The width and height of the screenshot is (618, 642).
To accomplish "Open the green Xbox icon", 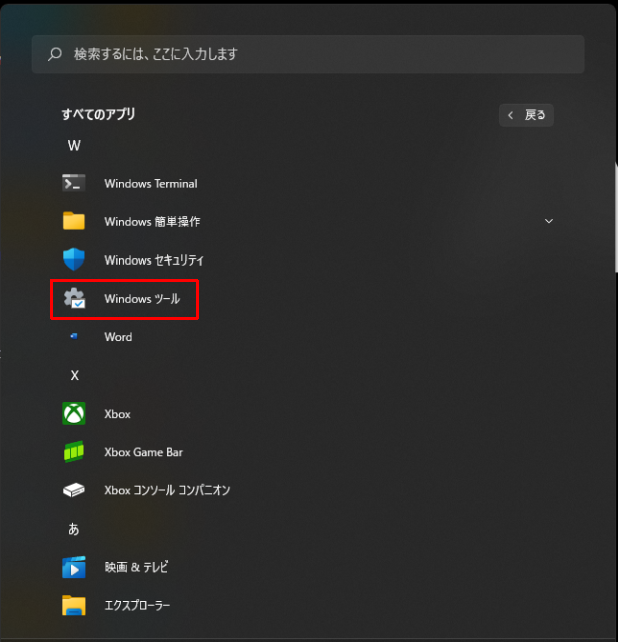I will pyautogui.click(x=74, y=414).
